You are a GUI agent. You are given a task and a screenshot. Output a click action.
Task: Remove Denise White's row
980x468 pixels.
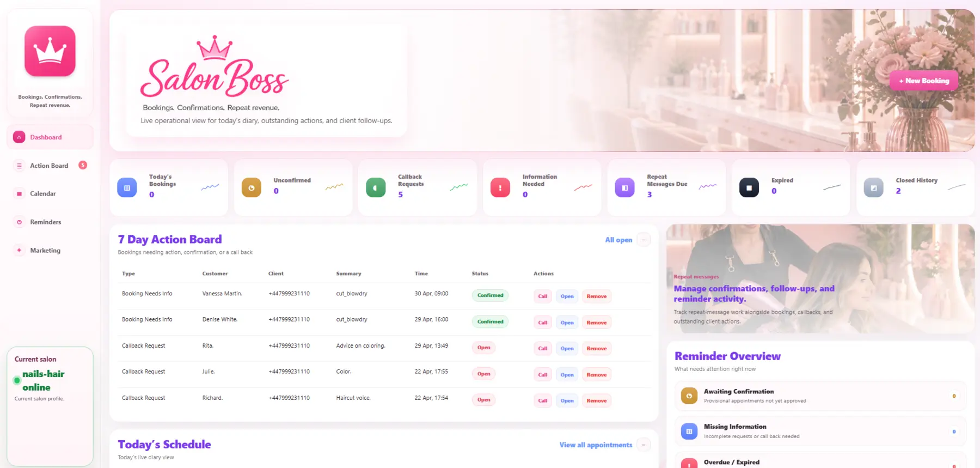point(597,323)
